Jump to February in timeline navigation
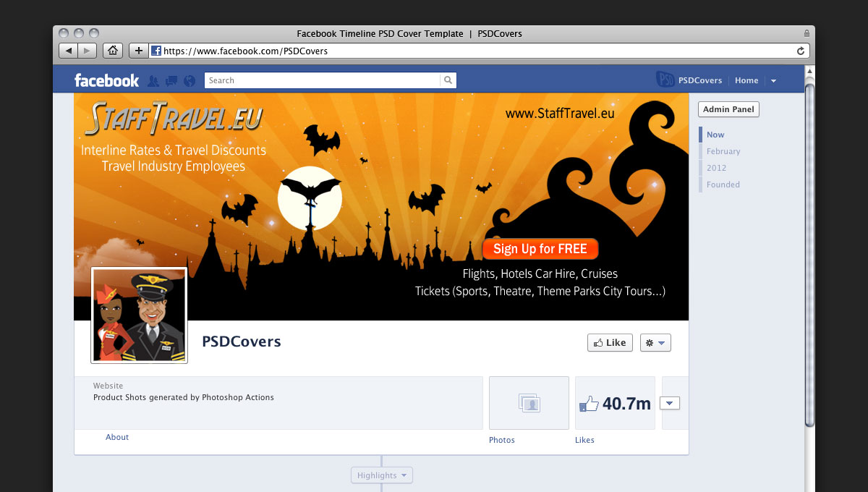The height and width of the screenshot is (492, 868). tap(723, 151)
